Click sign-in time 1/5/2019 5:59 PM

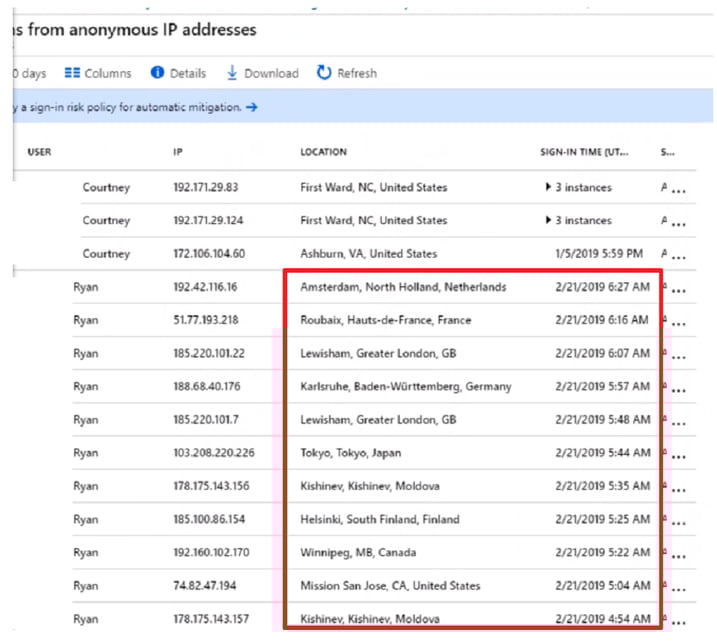click(x=599, y=253)
